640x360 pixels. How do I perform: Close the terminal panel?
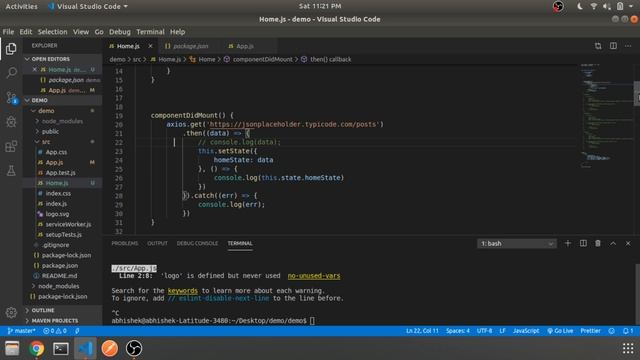[x=628, y=243]
